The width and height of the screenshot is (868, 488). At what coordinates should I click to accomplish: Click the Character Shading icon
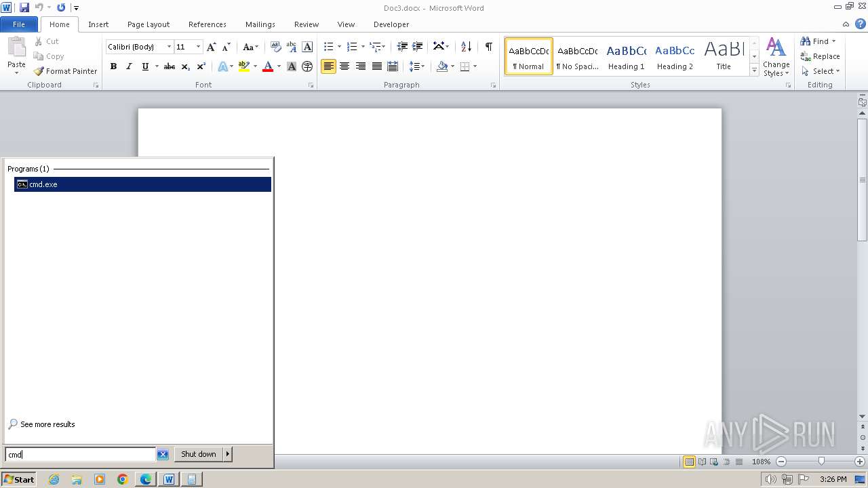[x=292, y=66]
